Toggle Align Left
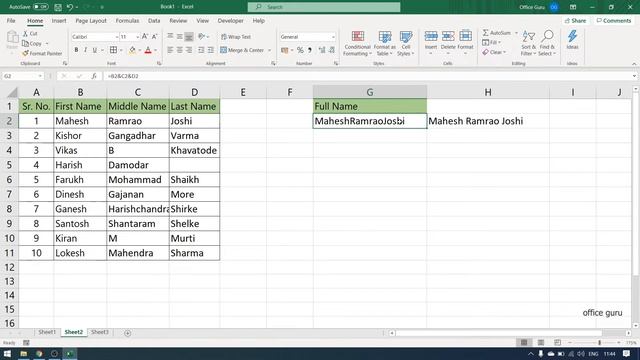Screen dimensions: 640x360 (170, 50)
